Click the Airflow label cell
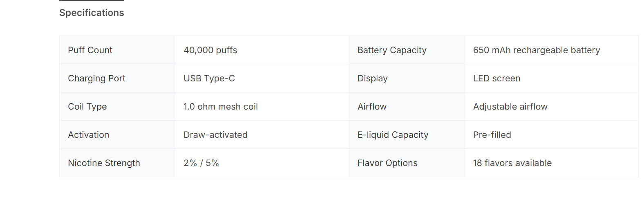Image resolution: width=644 pixels, height=202 pixels. (371, 107)
